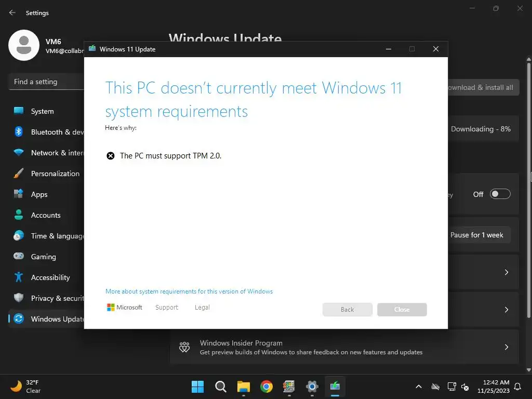Click the Gaming controller icon

coord(19,256)
